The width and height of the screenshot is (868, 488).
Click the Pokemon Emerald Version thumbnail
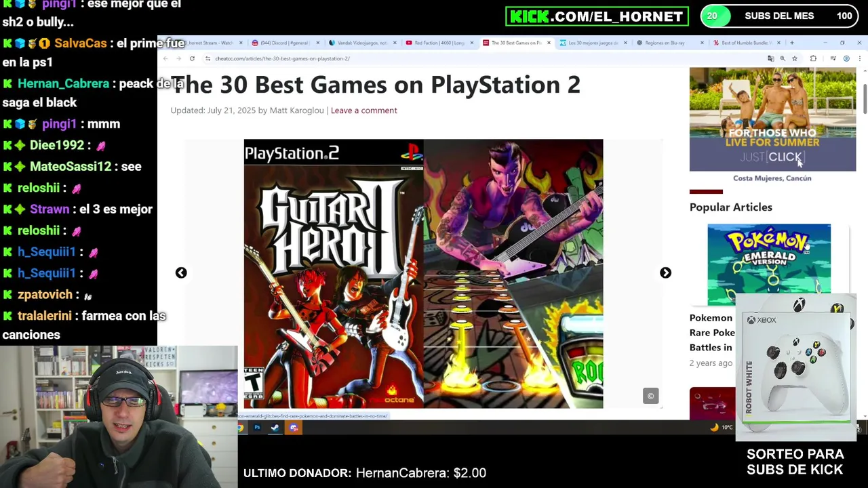point(769,264)
